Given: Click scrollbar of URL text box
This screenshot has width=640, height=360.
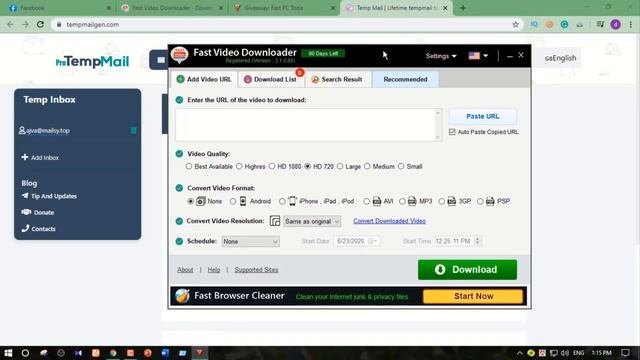Looking at the screenshot, I should pos(438,125).
